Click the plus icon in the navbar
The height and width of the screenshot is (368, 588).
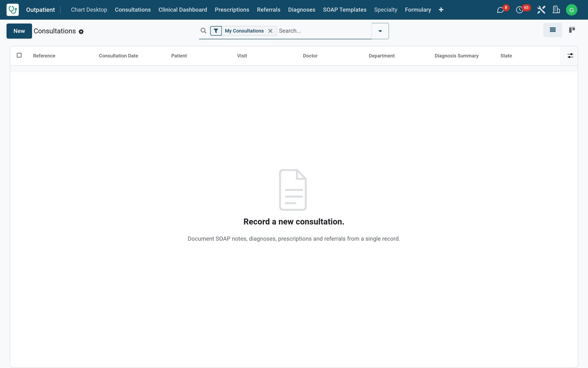tap(441, 10)
